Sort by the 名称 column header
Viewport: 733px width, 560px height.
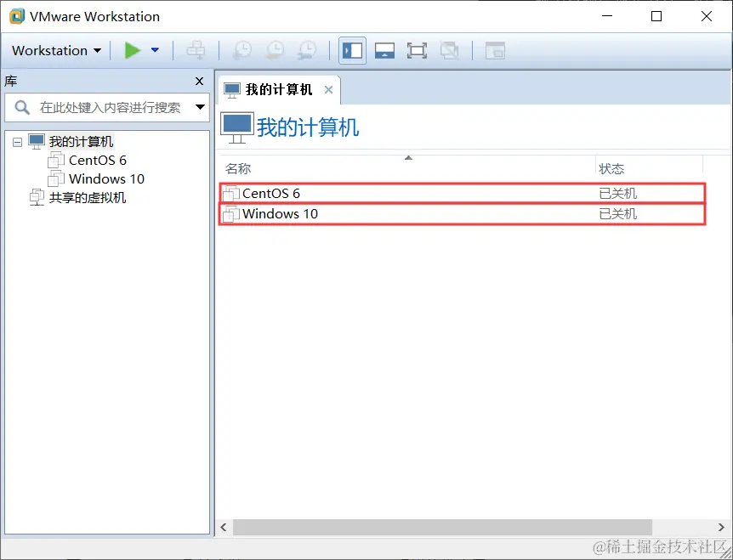coord(407,168)
